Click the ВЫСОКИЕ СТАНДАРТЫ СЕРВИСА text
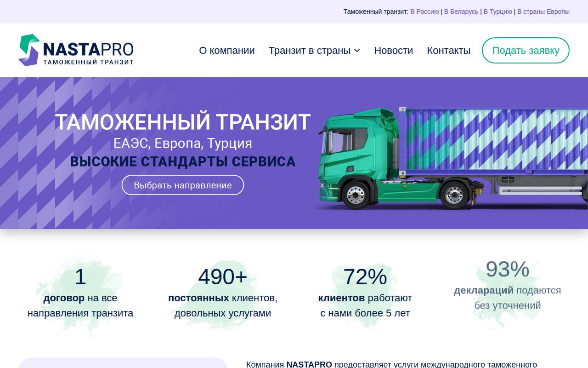Image resolution: width=588 pixels, height=368 pixels. tap(183, 162)
